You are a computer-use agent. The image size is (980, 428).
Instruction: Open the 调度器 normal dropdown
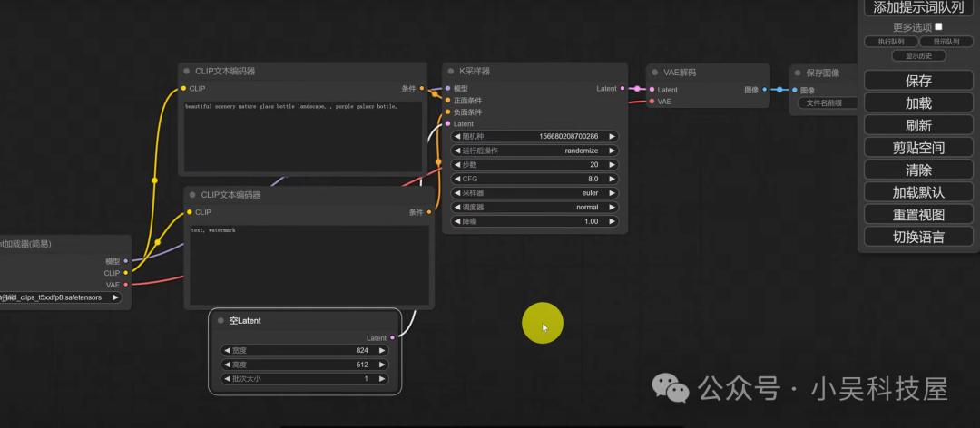[534, 208]
